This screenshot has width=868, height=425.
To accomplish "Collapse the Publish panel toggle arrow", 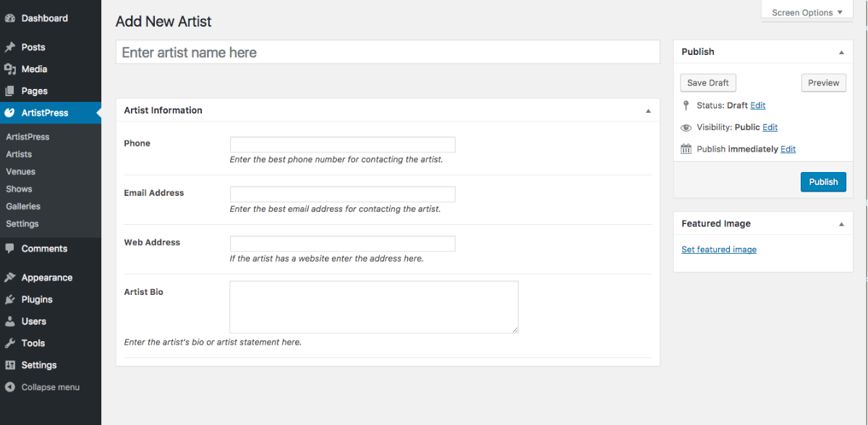I will [x=841, y=52].
